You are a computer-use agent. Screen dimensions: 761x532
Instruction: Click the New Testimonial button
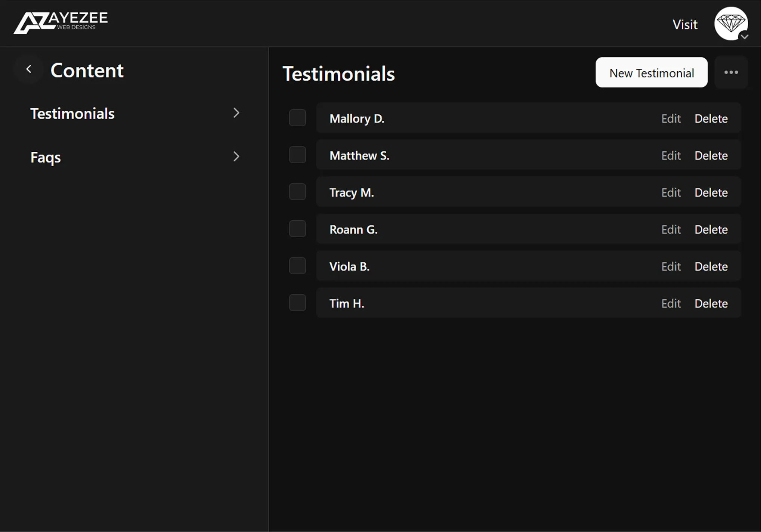tap(651, 73)
